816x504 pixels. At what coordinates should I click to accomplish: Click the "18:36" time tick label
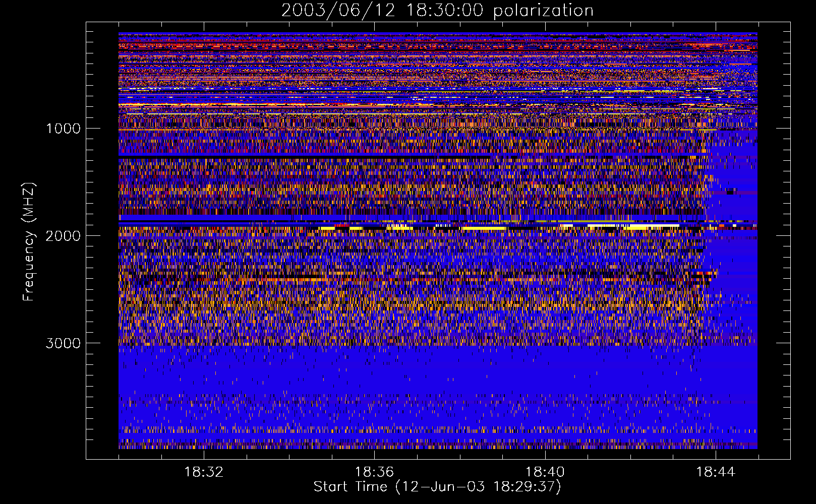(x=374, y=472)
